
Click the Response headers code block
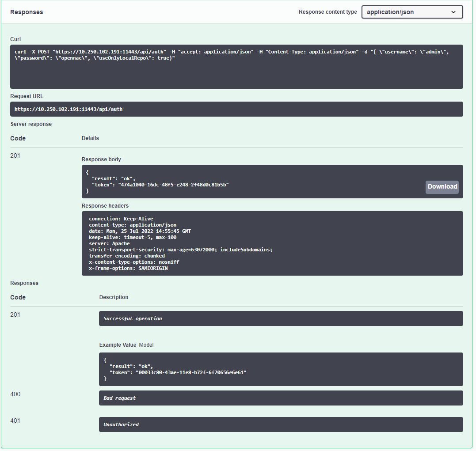pyautogui.click(x=272, y=243)
